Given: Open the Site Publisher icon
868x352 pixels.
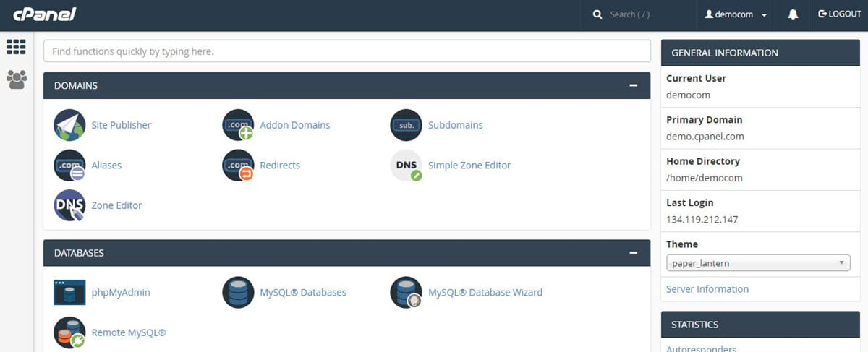Looking at the screenshot, I should coord(69,125).
